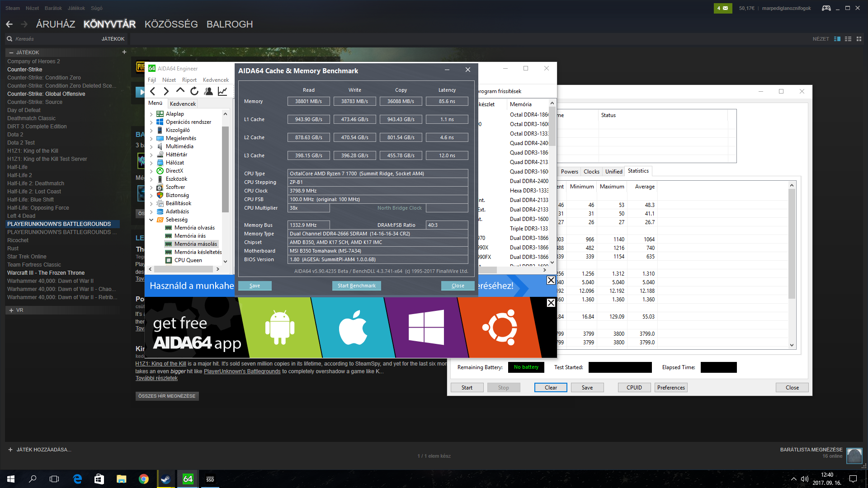Switch Steam library to grid view icon
Image resolution: width=868 pixels, height=488 pixels.
coord(859,39)
